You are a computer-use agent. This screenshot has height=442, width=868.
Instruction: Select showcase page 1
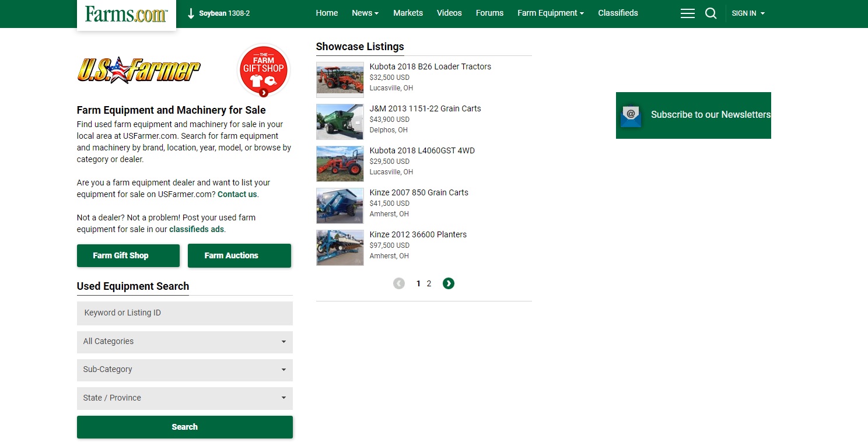pyautogui.click(x=418, y=283)
